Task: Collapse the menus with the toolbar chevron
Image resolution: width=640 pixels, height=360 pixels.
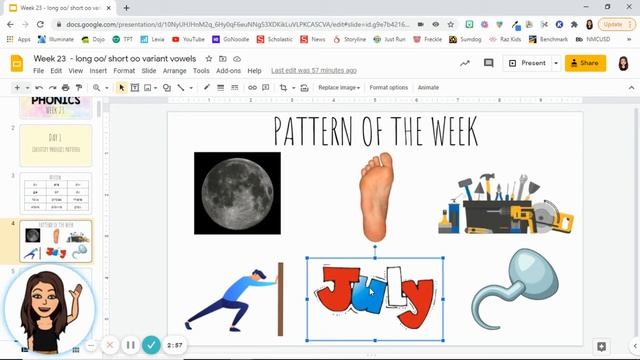Action: 631,88
